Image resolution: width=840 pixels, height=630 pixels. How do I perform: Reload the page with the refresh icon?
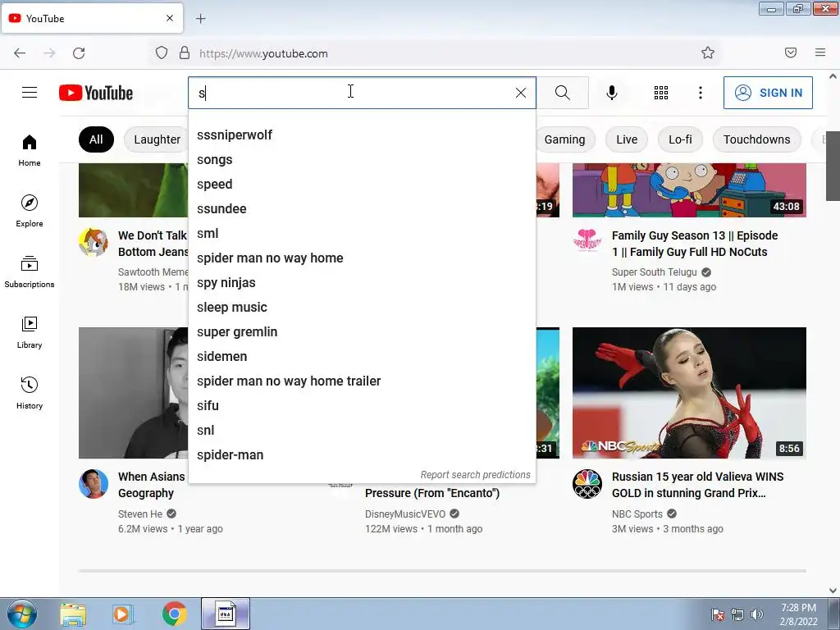click(79, 53)
